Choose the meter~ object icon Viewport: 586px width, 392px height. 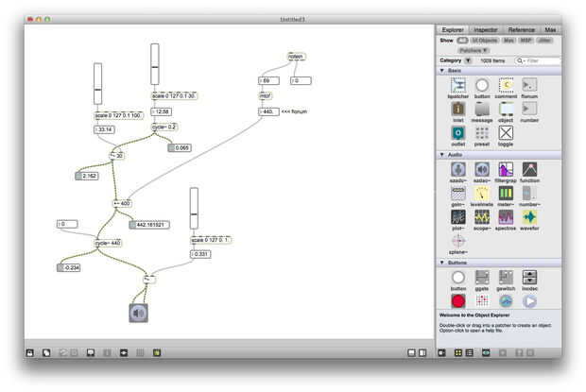pos(506,194)
